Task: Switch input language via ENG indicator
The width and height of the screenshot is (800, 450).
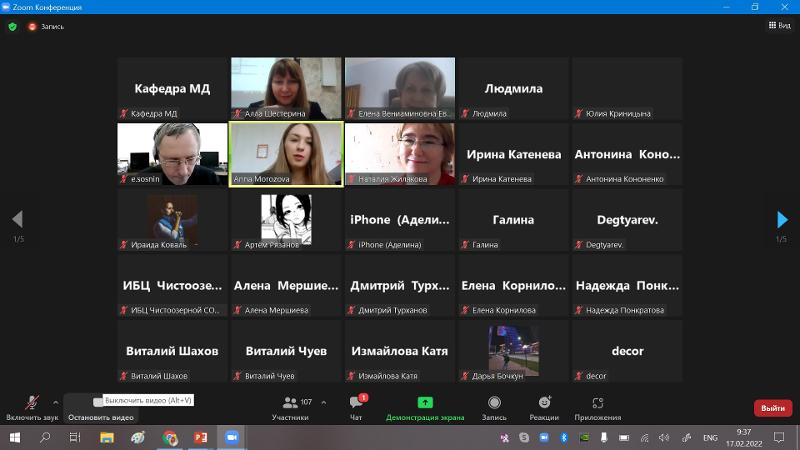Action: pyautogui.click(x=710, y=438)
